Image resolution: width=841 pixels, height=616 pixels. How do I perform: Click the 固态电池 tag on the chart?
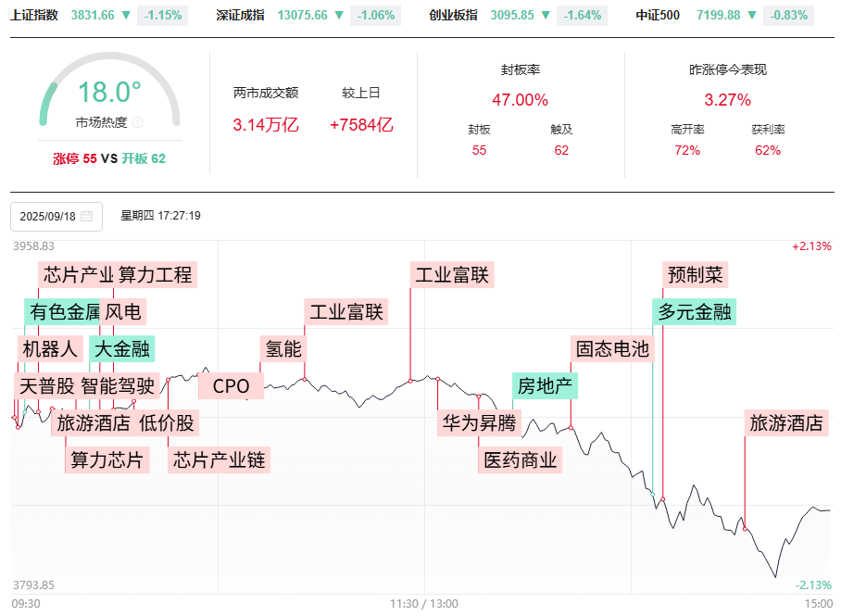pos(613,349)
